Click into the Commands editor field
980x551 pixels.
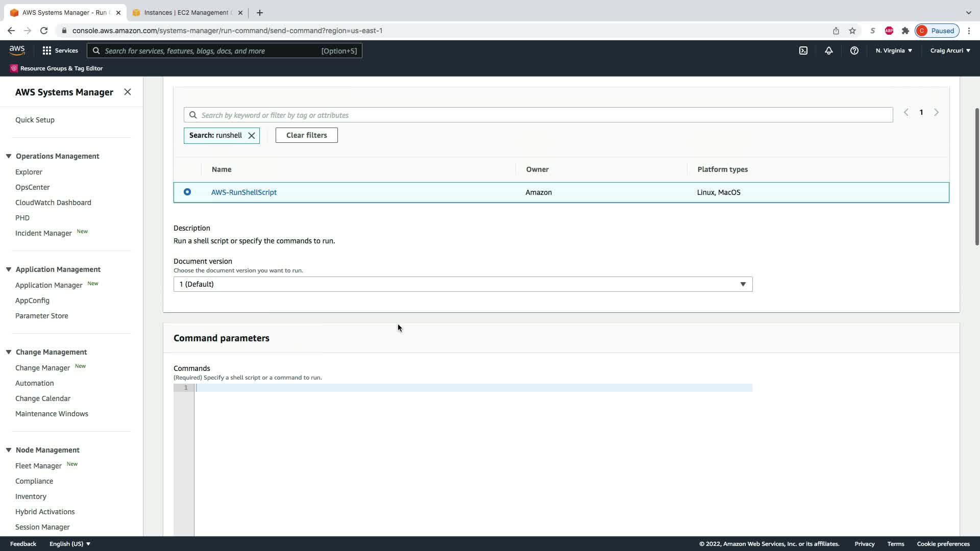pyautogui.click(x=473, y=389)
